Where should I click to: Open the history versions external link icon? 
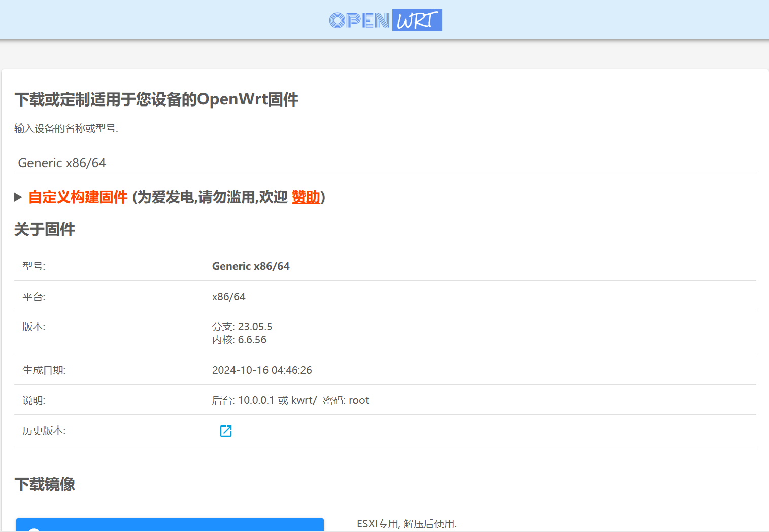(x=226, y=431)
